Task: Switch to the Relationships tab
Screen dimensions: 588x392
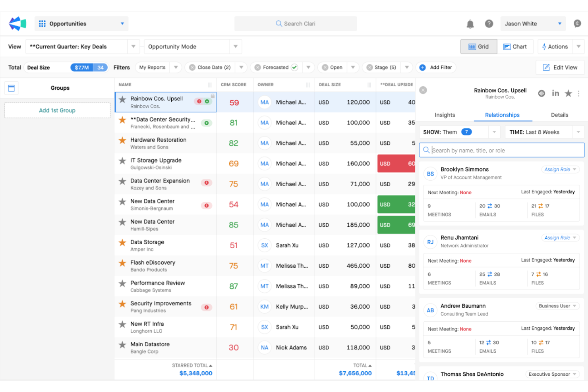Action: point(502,115)
